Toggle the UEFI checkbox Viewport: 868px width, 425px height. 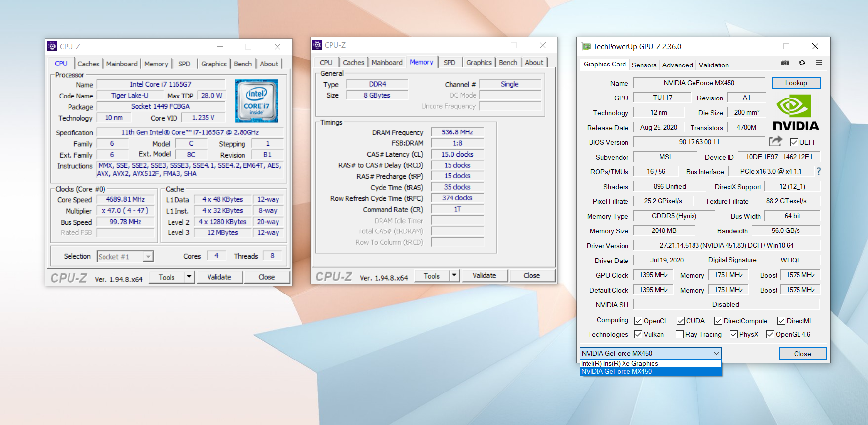tap(794, 142)
